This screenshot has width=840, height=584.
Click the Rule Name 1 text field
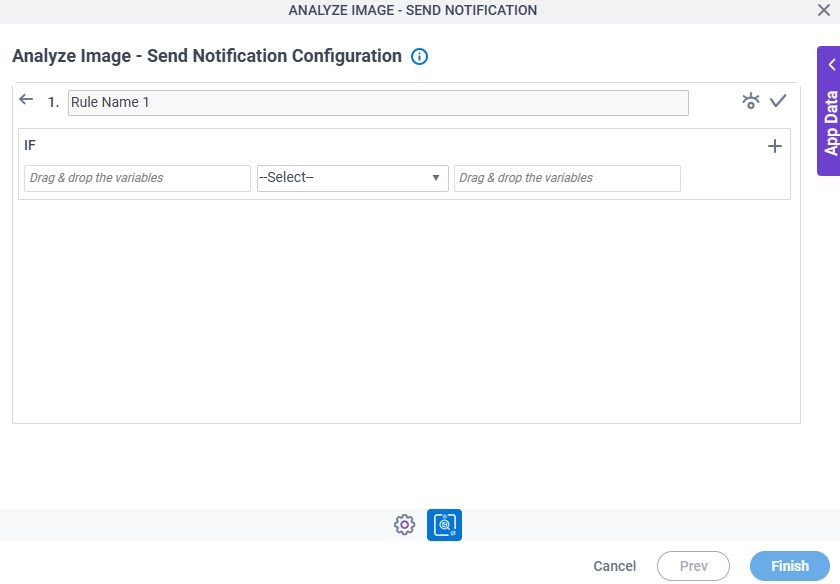[378, 103]
